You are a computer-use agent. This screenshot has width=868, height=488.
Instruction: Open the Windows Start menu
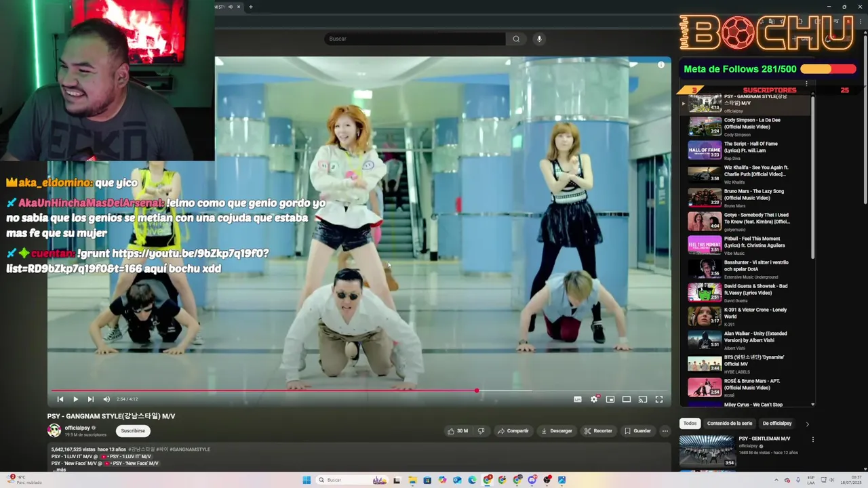tap(307, 480)
